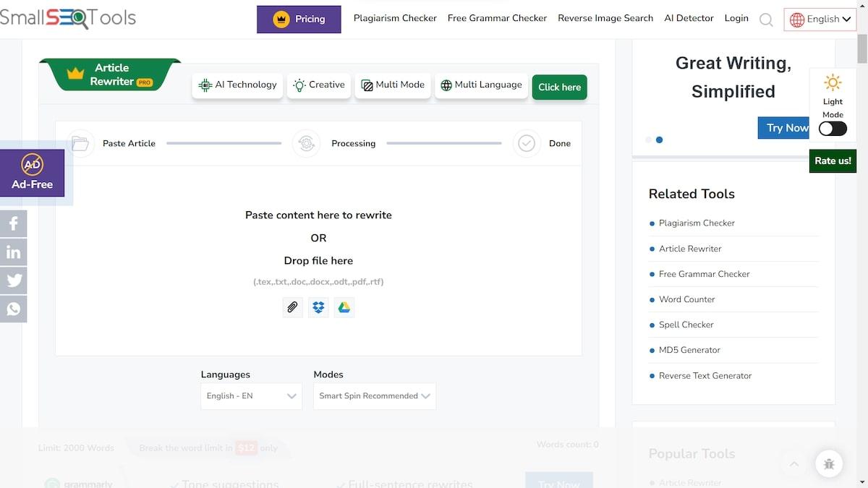This screenshot has height=488, width=868.
Task: Select the second carousel dot
Action: [659, 140]
